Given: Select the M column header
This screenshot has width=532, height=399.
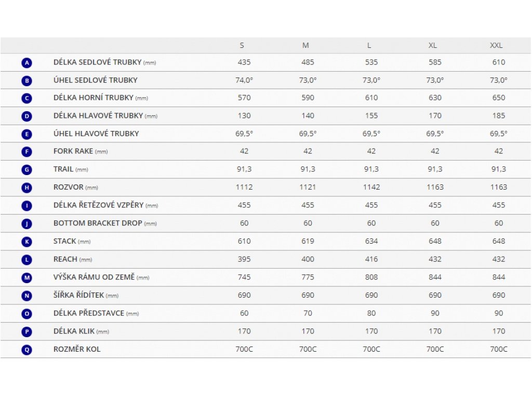Looking at the screenshot, I should (x=305, y=45).
